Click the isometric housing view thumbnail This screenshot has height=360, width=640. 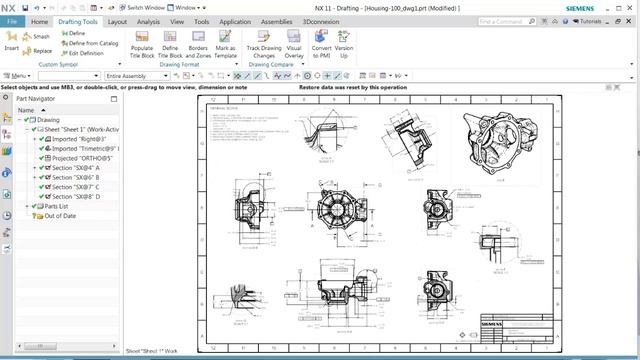(500, 143)
